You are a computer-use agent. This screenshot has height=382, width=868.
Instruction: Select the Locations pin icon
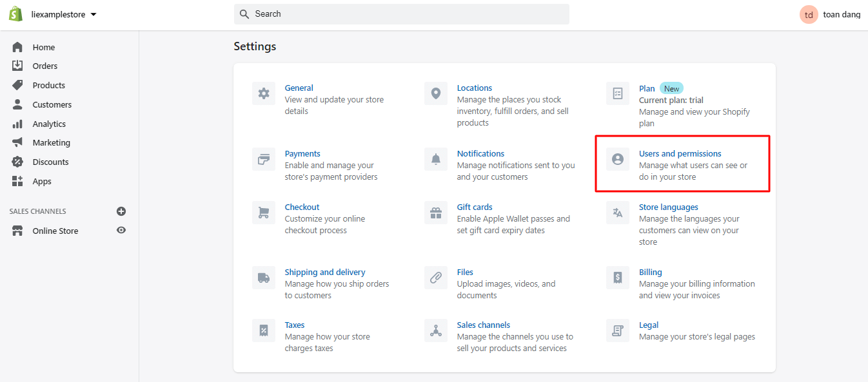tap(436, 93)
